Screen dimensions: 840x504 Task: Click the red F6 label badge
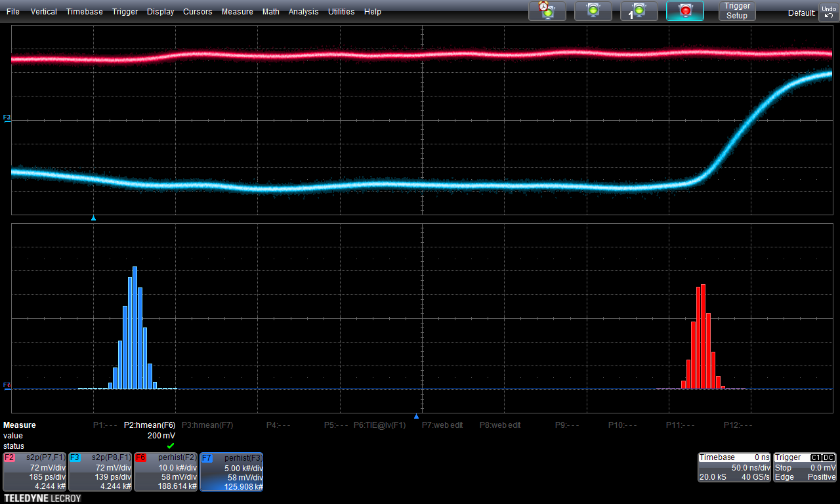click(141, 457)
